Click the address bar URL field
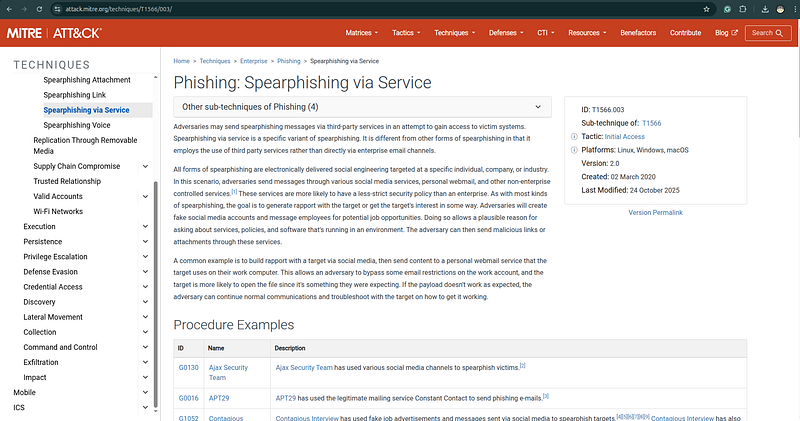Image resolution: width=800 pixels, height=421 pixels. [x=380, y=9]
